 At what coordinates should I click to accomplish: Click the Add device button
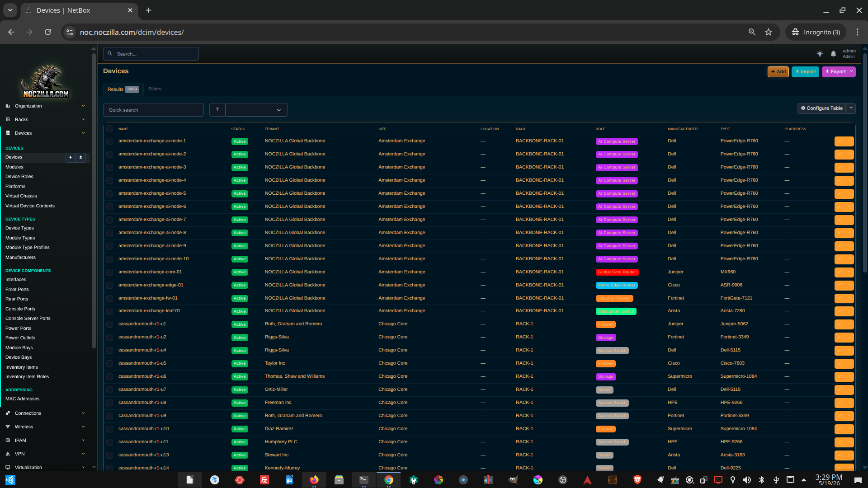[778, 72]
